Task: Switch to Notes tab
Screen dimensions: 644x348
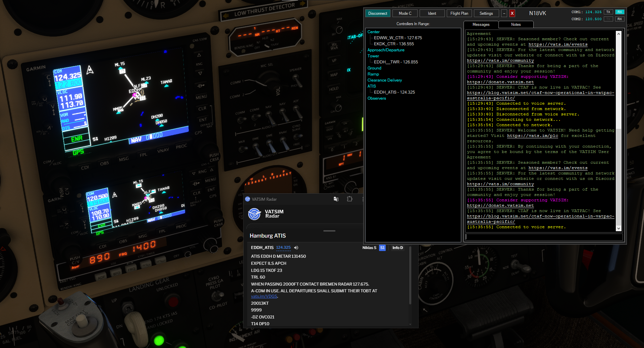Action: point(516,24)
